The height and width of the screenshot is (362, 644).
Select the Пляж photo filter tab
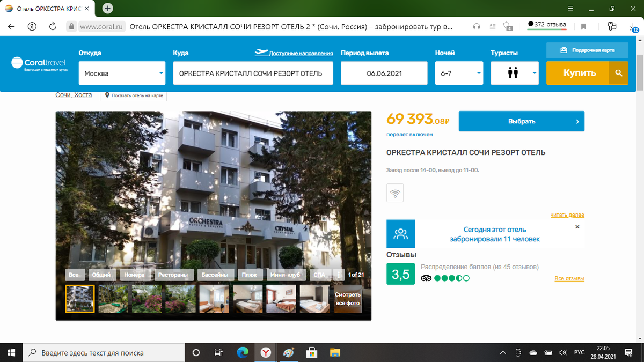249,275
